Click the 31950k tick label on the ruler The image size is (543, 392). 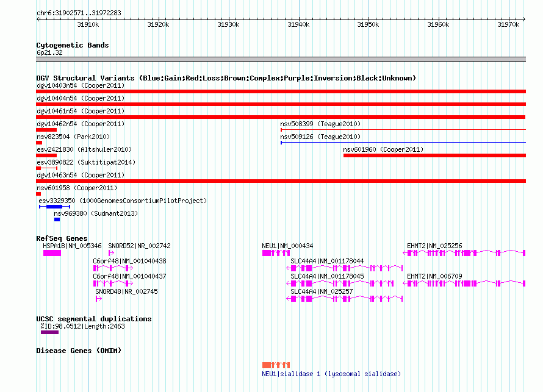[368, 24]
